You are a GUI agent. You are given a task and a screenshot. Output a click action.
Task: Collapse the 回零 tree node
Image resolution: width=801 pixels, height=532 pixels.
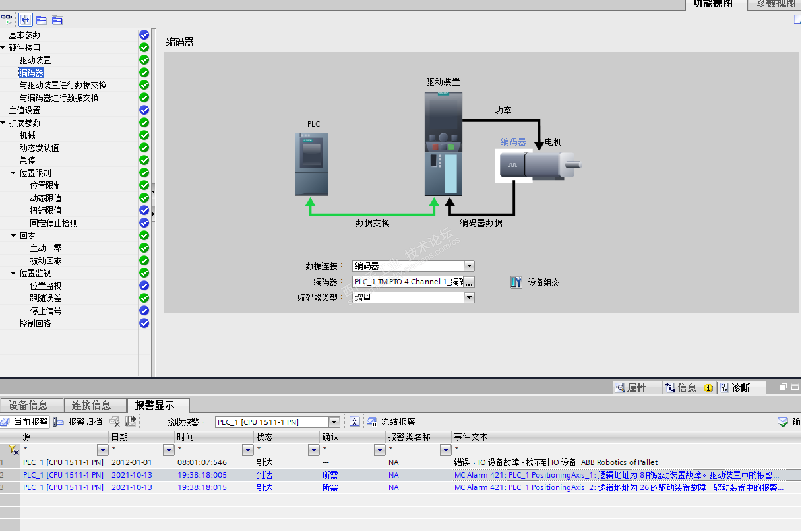(x=14, y=235)
